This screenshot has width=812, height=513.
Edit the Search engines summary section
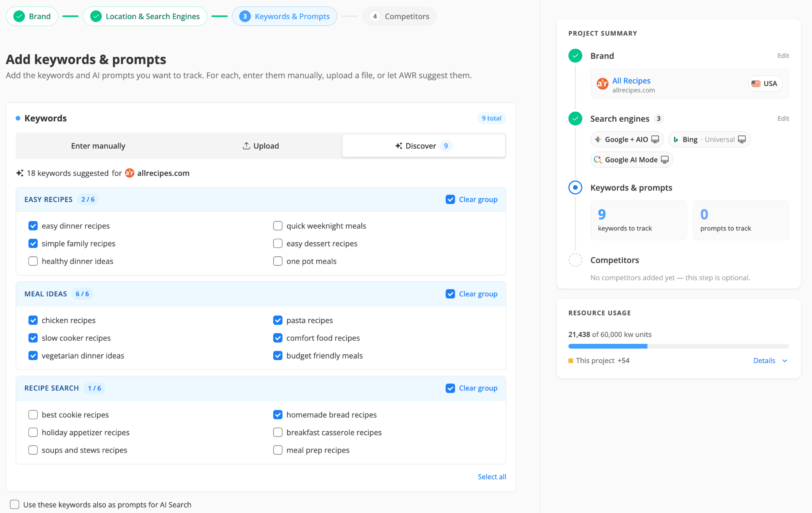click(783, 118)
